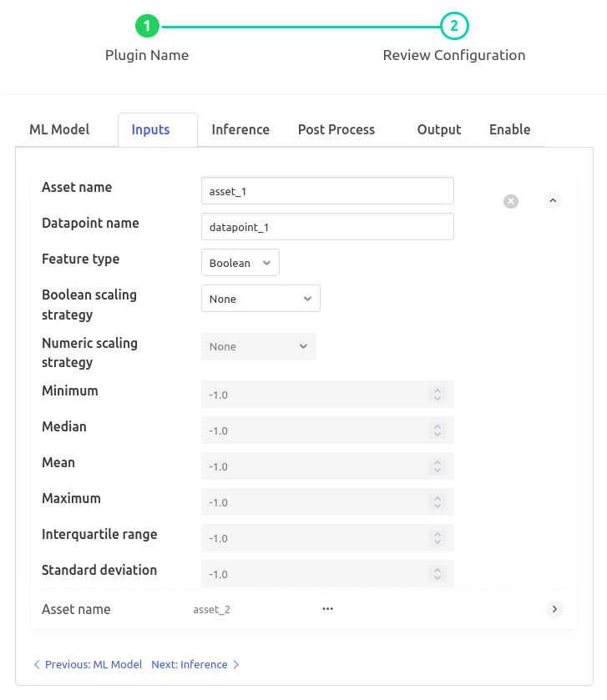Switch to the ML Model tab
The height and width of the screenshot is (700, 607).
(59, 129)
